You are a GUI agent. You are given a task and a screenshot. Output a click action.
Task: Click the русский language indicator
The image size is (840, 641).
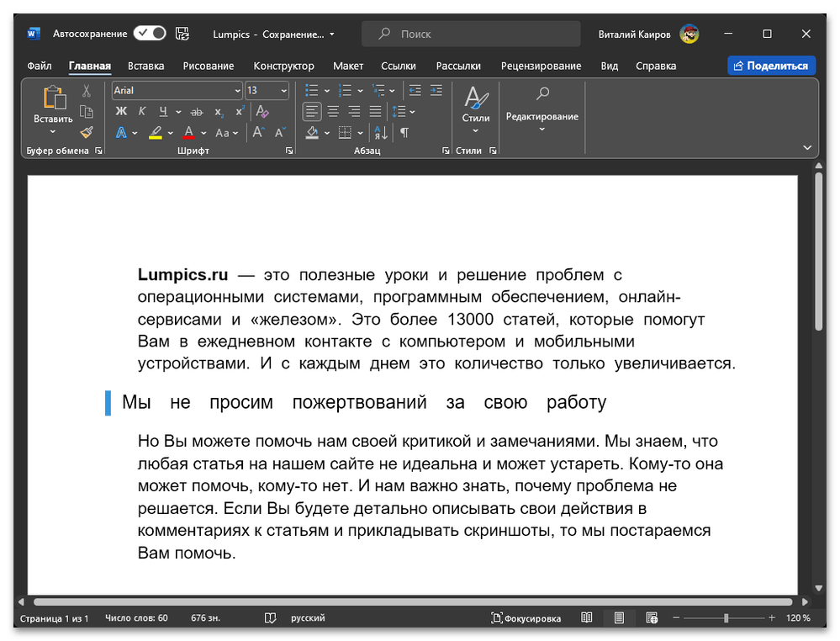(308, 618)
